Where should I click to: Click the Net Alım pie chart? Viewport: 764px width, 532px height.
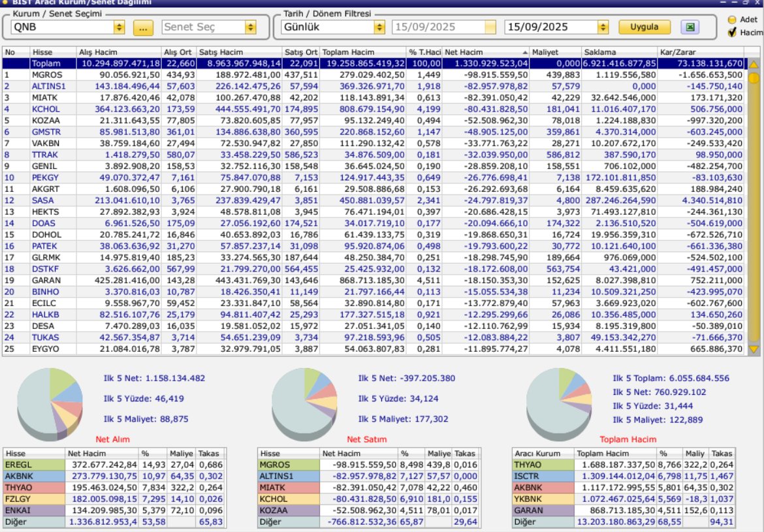point(50,404)
